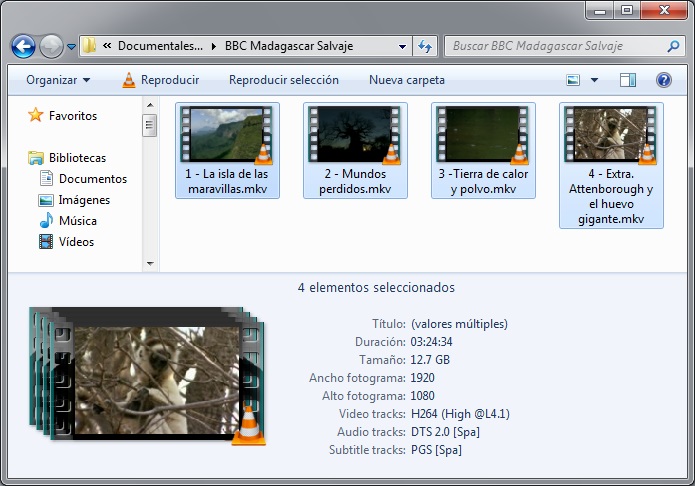
Task: Maximize the Explorer window
Action: coord(627,10)
